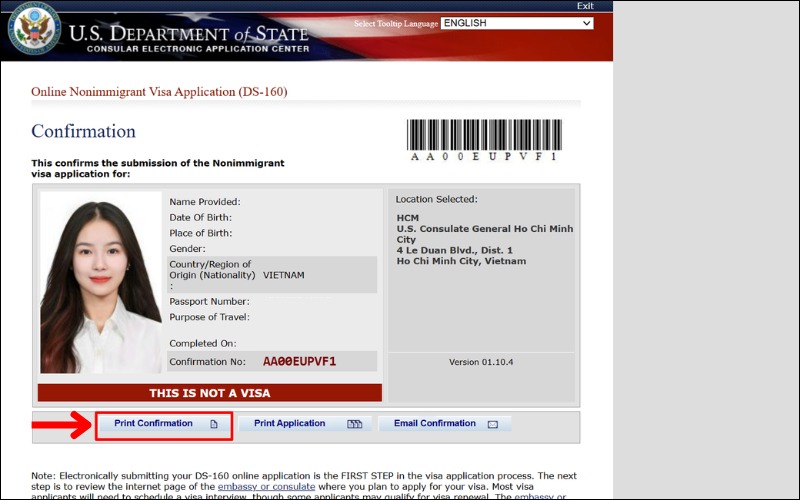
Task: Click the Email Confirmation button
Action: click(x=444, y=423)
